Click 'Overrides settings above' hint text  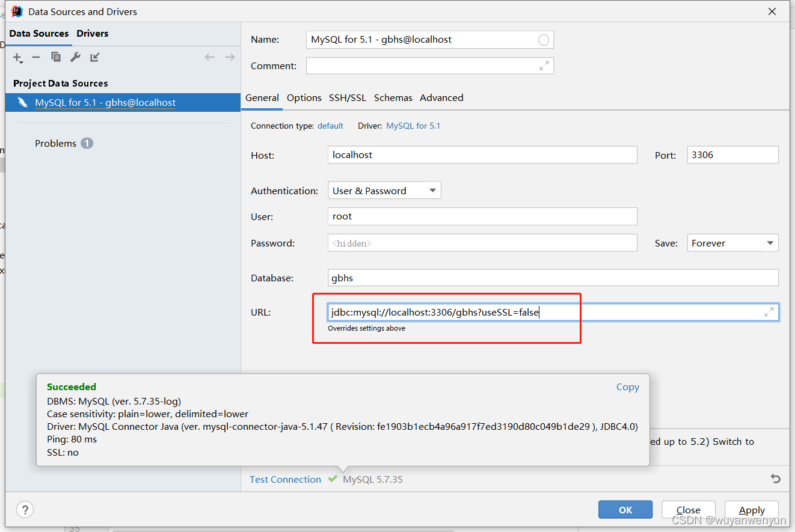point(366,328)
